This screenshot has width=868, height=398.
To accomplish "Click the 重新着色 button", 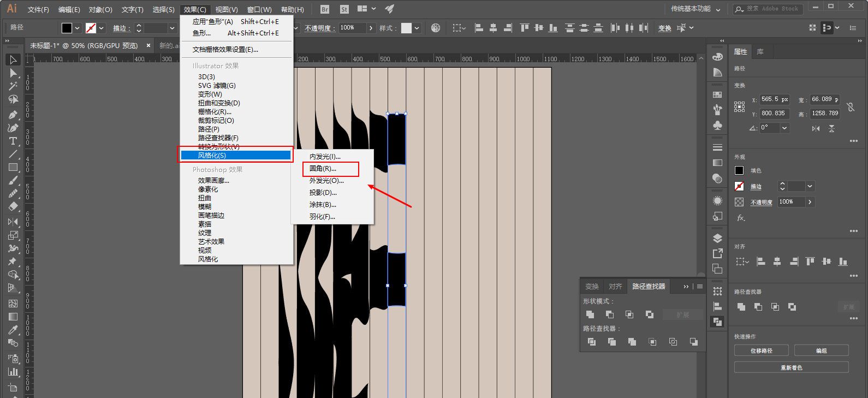I will click(791, 367).
